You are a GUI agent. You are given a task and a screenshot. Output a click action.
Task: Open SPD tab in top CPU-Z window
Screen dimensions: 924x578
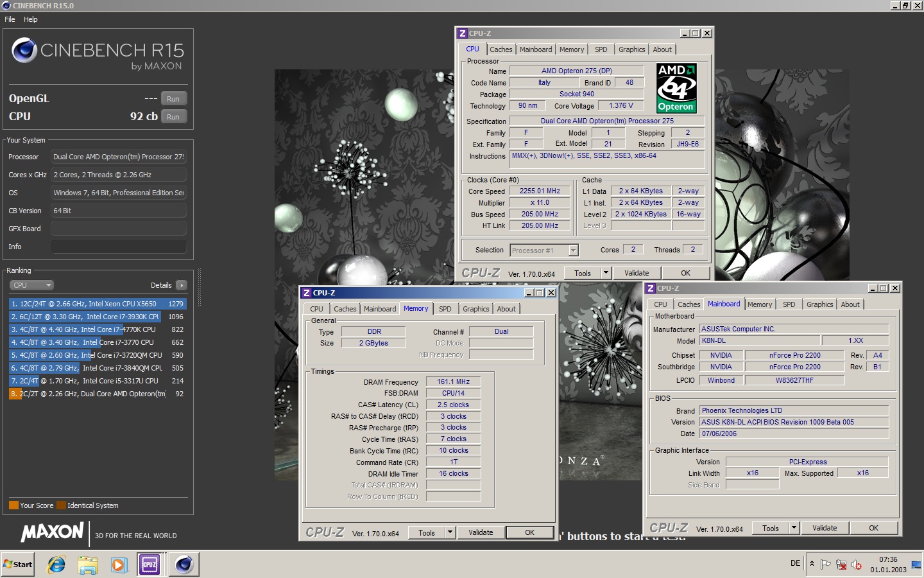tap(601, 49)
